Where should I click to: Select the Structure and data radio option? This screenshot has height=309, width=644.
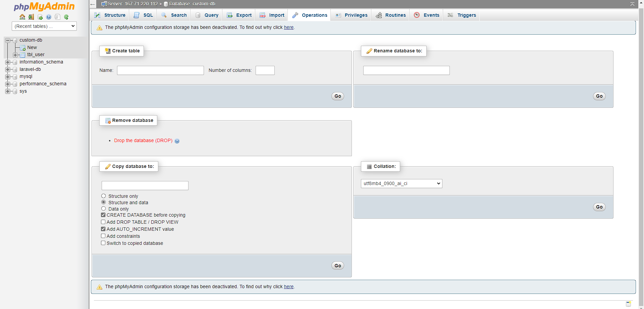coord(103,202)
